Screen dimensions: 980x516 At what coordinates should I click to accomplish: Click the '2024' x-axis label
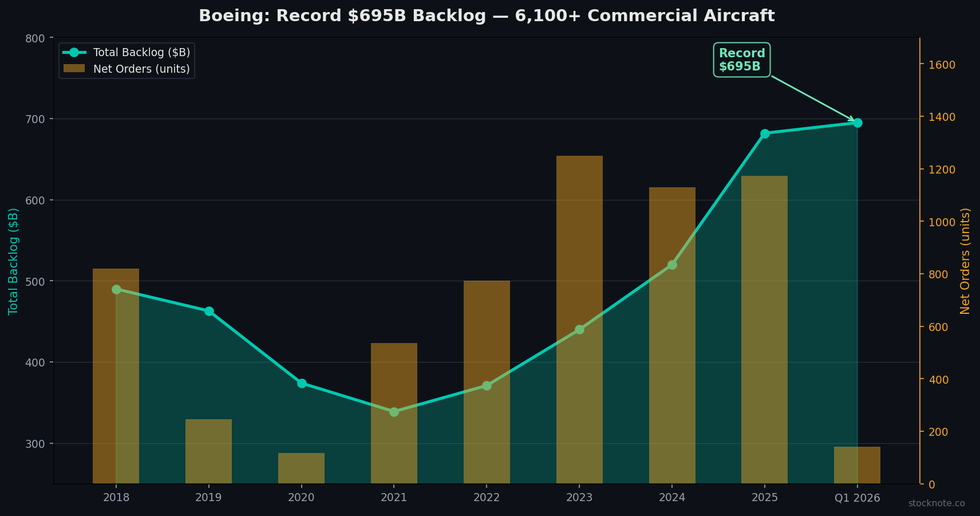point(672,498)
